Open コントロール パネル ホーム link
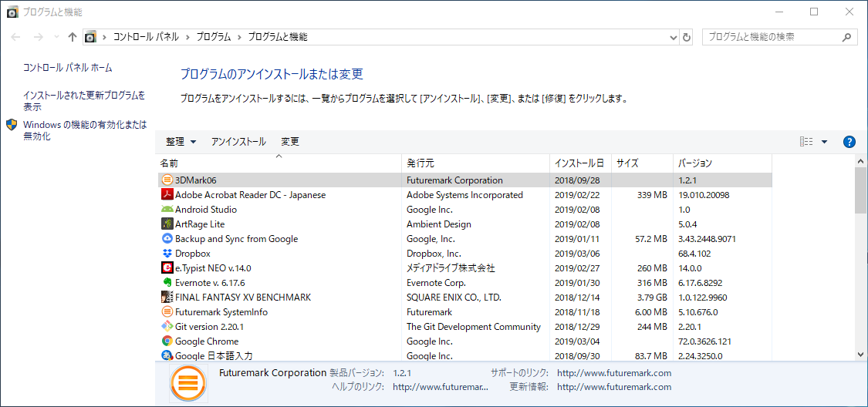Image resolution: width=868 pixels, height=407 pixels. point(68,68)
